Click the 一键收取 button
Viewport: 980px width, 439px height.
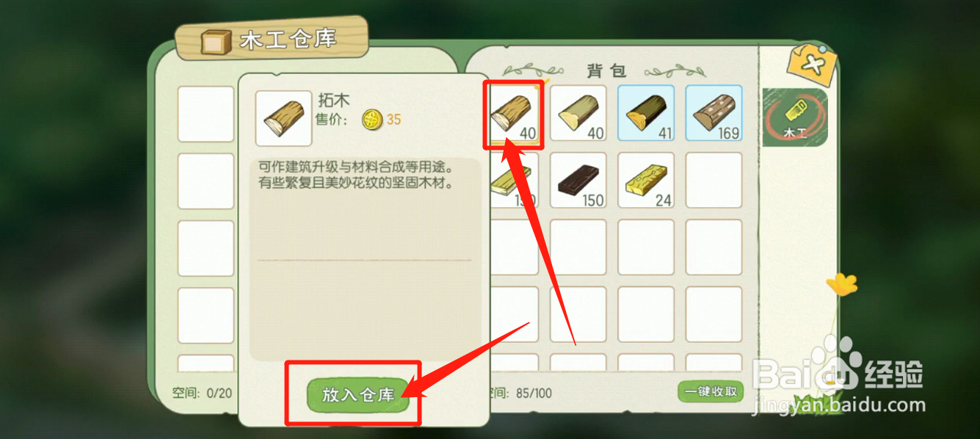tap(711, 391)
